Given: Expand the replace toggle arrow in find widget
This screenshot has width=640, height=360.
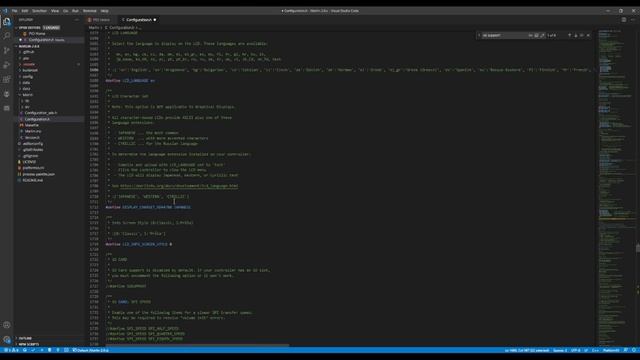Looking at the screenshot, I should point(479,36).
